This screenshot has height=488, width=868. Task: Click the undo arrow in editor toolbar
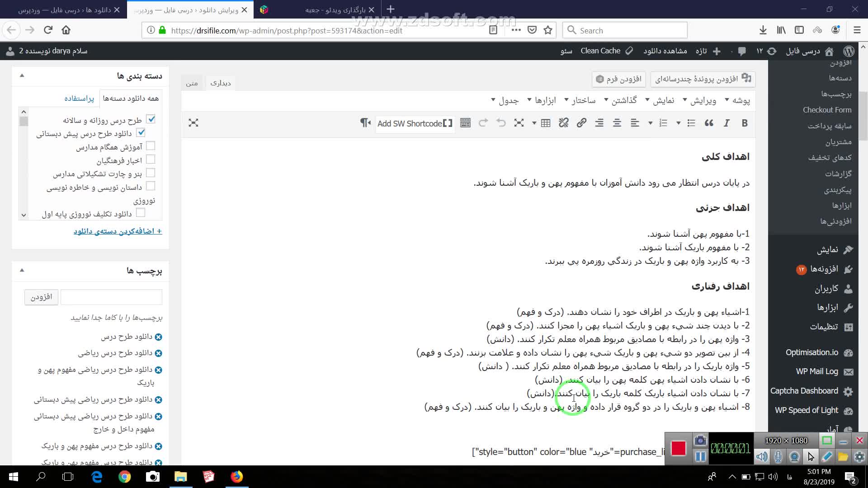coord(501,123)
